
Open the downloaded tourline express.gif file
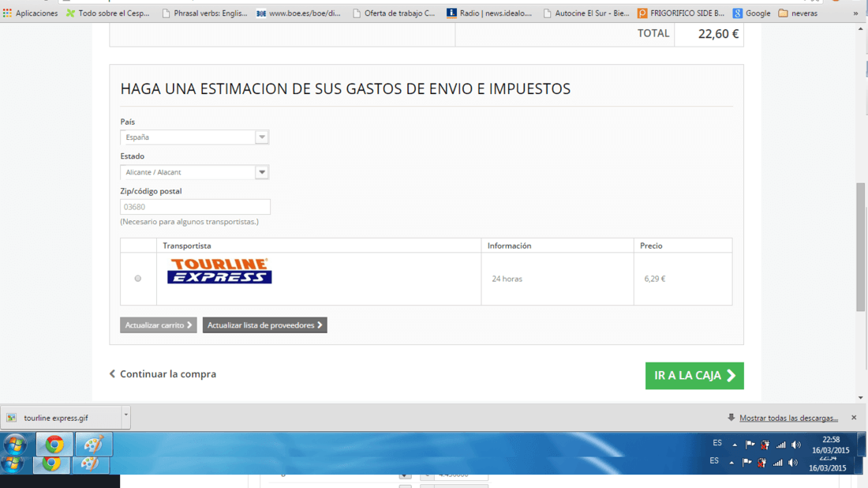[x=61, y=418]
